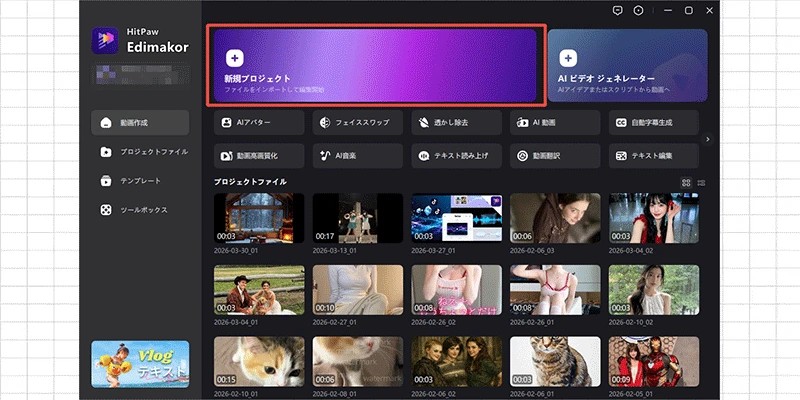Open the 透かし除去 tool

pyautogui.click(x=457, y=123)
